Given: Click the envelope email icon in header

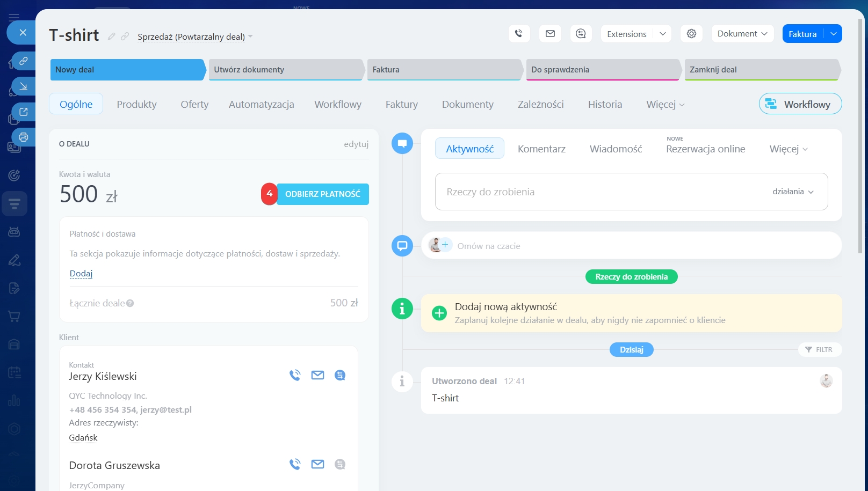Looking at the screenshot, I should tap(550, 34).
